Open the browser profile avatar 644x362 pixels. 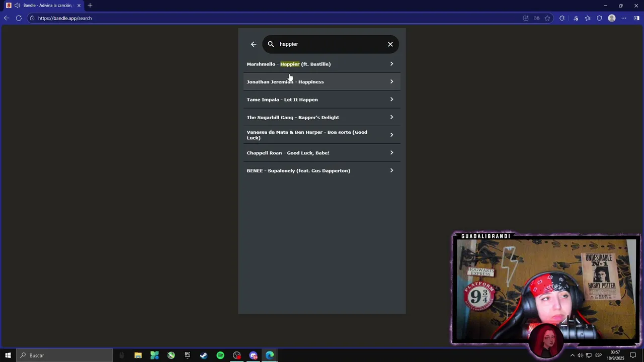point(612,18)
